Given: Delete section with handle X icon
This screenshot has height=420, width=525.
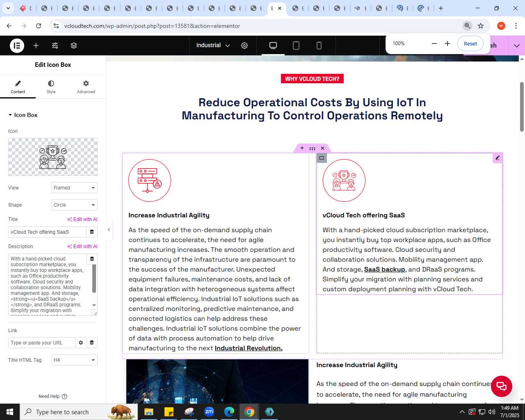Looking at the screenshot, I should [x=323, y=148].
